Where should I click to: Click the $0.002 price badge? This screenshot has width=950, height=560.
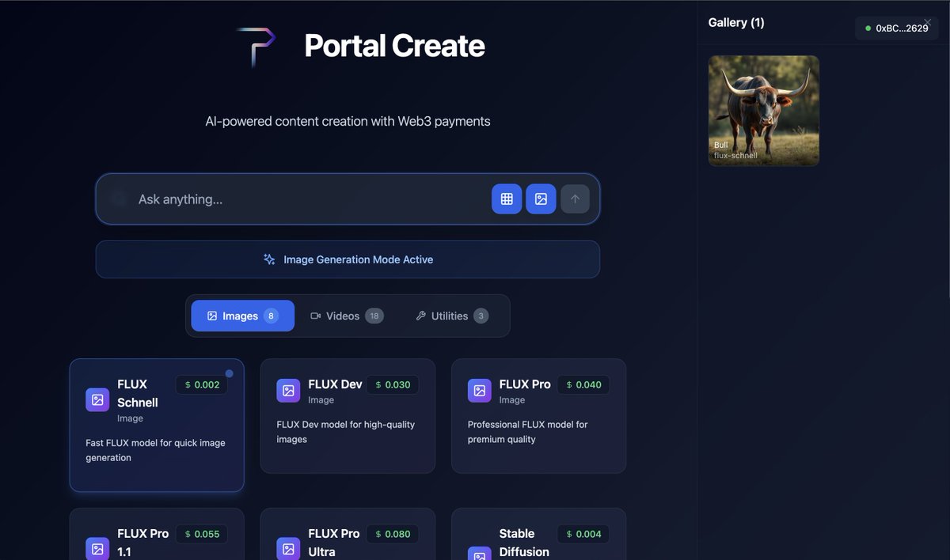[202, 384]
